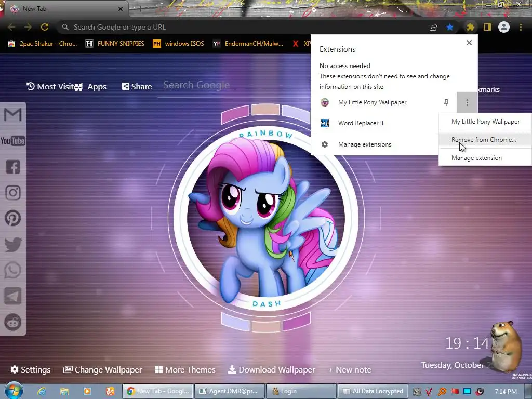Open Twitter from the left sidebar
Viewport: 532px width, 399px height.
(x=13, y=244)
